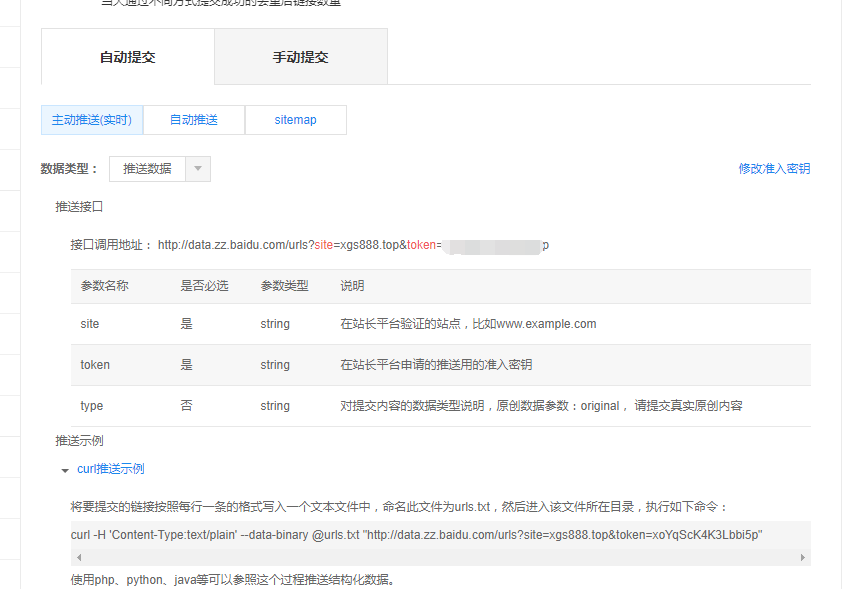Click the 推送示例 heading

(79, 441)
